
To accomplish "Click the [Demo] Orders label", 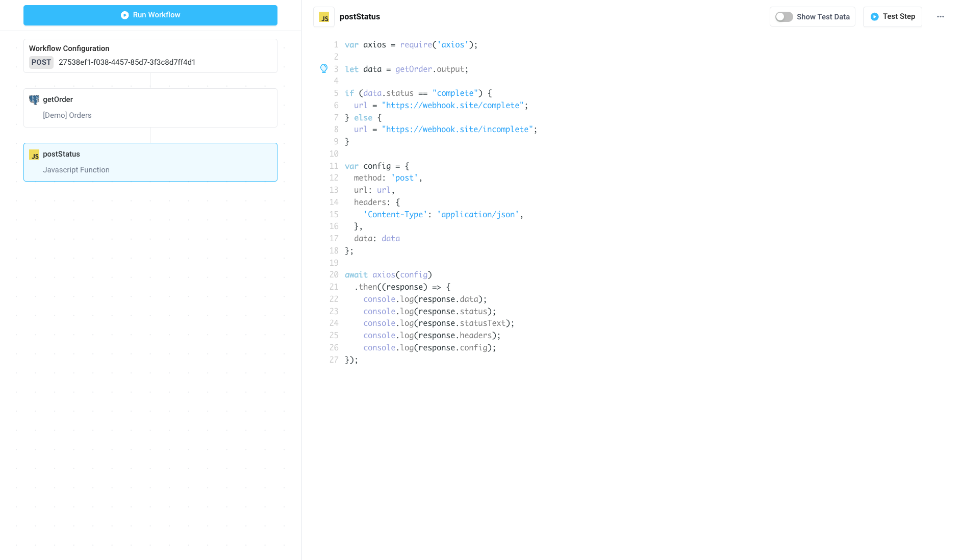I will tap(67, 115).
